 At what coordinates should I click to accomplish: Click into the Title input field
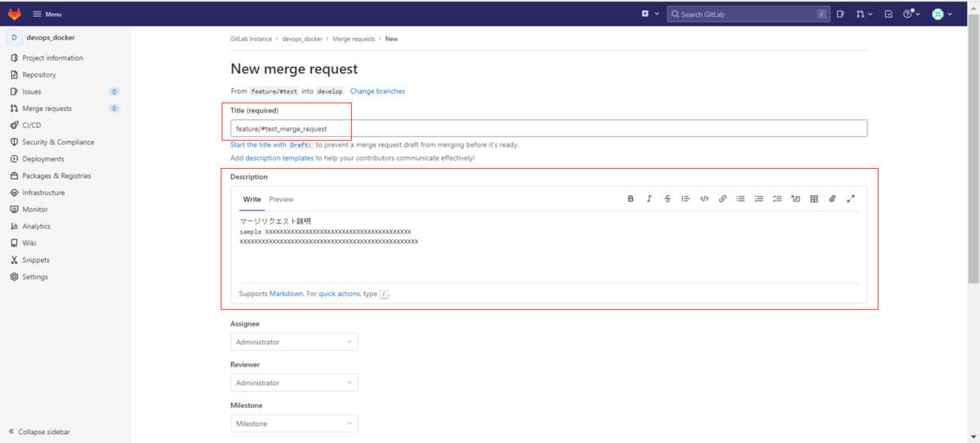[549, 129]
